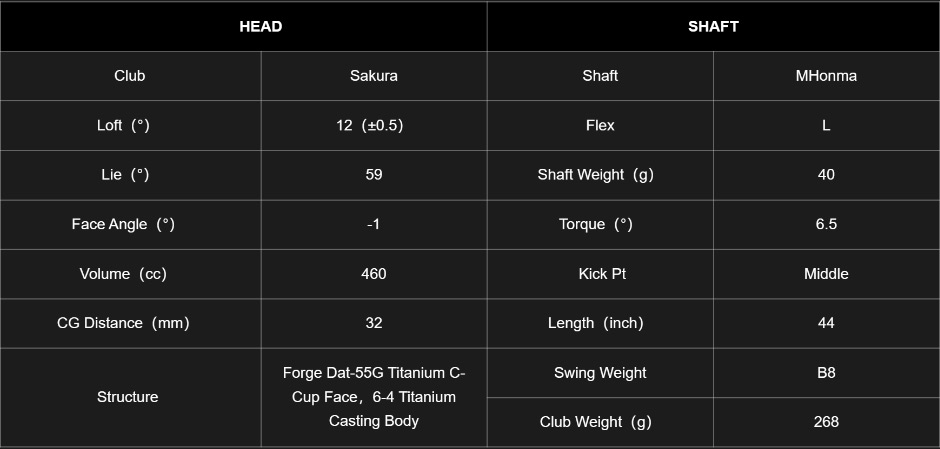Select the Swing Weight value B8
Viewport: 940px width, 449px height.
tap(826, 373)
